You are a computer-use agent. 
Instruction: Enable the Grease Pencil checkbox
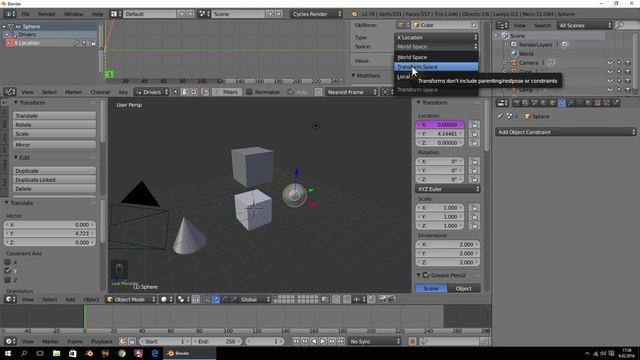pyautogui.click(x=426, y=275)
